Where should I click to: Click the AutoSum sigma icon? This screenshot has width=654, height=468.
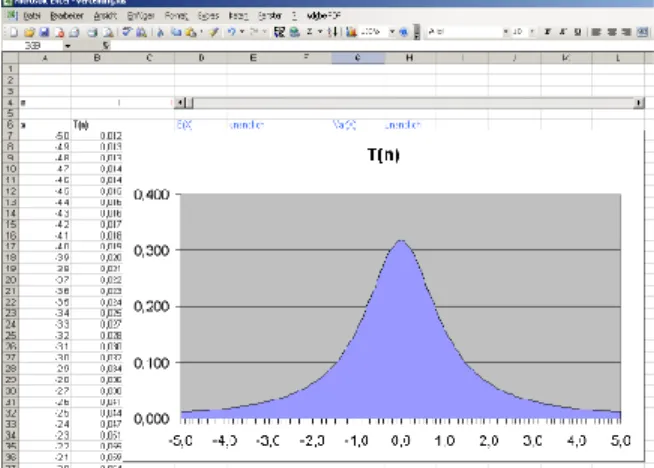(310, 32)
